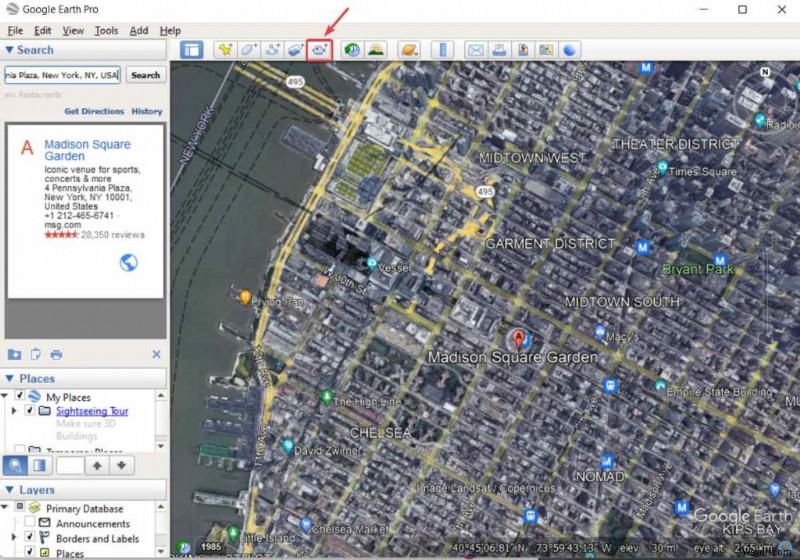Click the red A pin on the map
The width and height of the screenshot is (800, 560).
518,339
